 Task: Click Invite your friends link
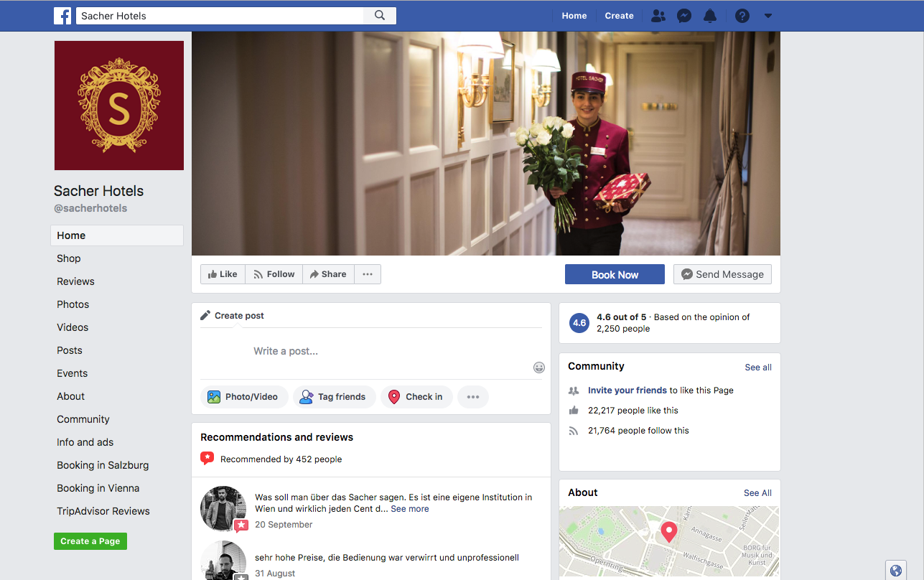coord(627,390)
